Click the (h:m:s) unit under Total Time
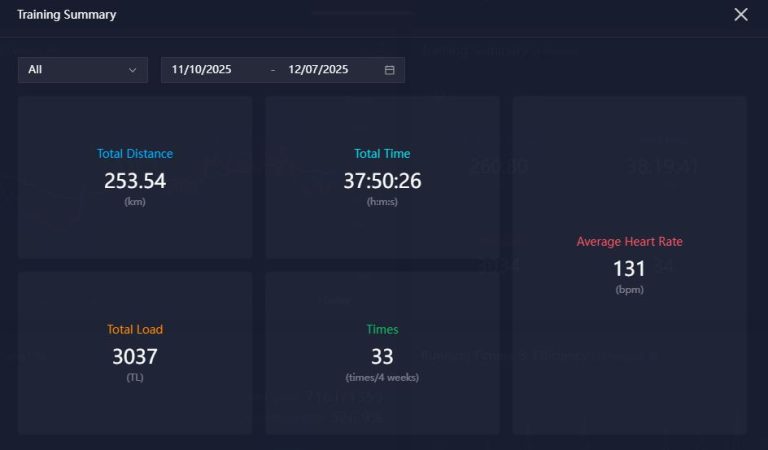The width and height of the screenshot is (768, 450). pos(382,202)
